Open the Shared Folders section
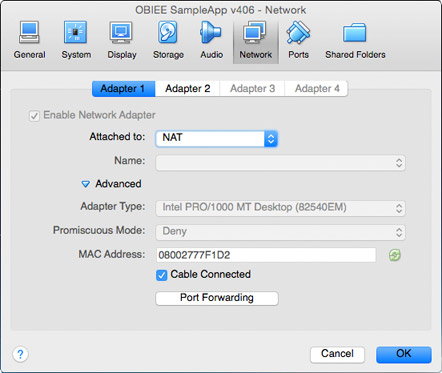This screenshot has width=442, height=373. pos(355,40)
